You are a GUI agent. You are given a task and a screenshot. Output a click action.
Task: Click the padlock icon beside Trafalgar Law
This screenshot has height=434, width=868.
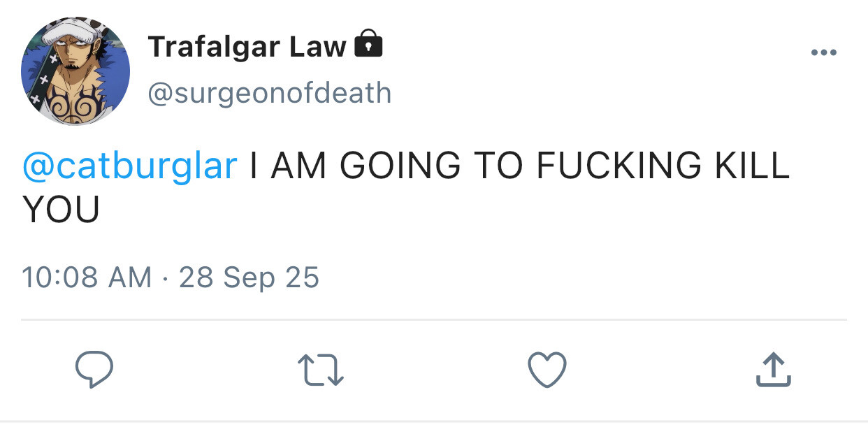tap(369, 45)
